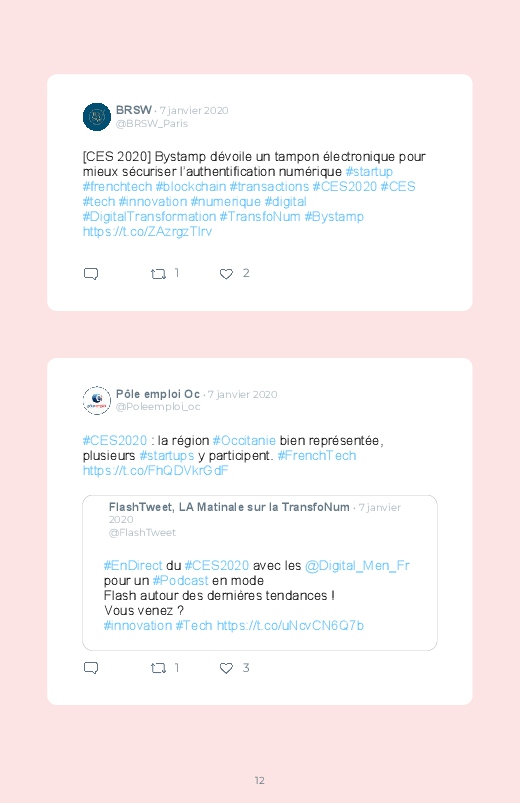Open the @BRSW_Paris handle
The width and height of the screenshot is (520, 803).
pyautogui.click(x=152, y=124)
